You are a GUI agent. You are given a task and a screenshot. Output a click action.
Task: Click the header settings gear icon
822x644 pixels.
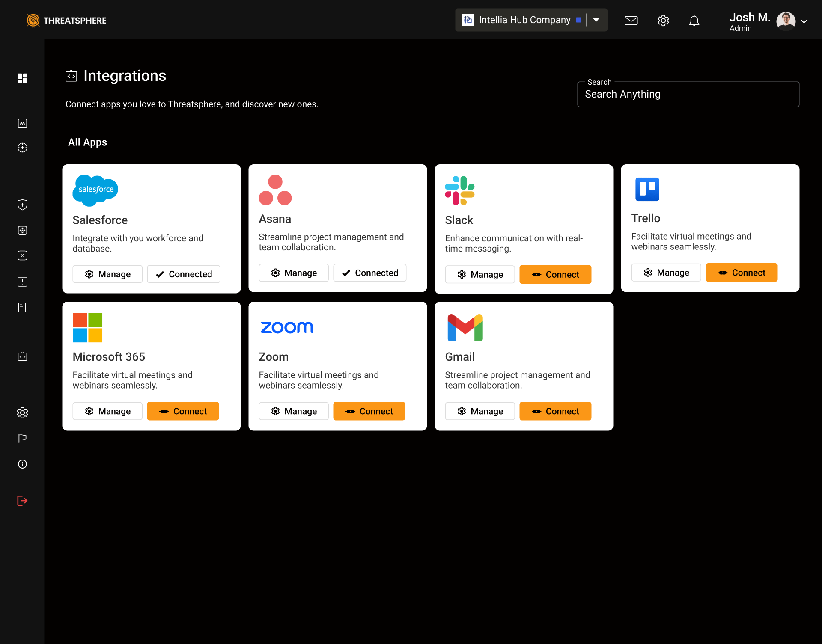(x=663, y=20)
